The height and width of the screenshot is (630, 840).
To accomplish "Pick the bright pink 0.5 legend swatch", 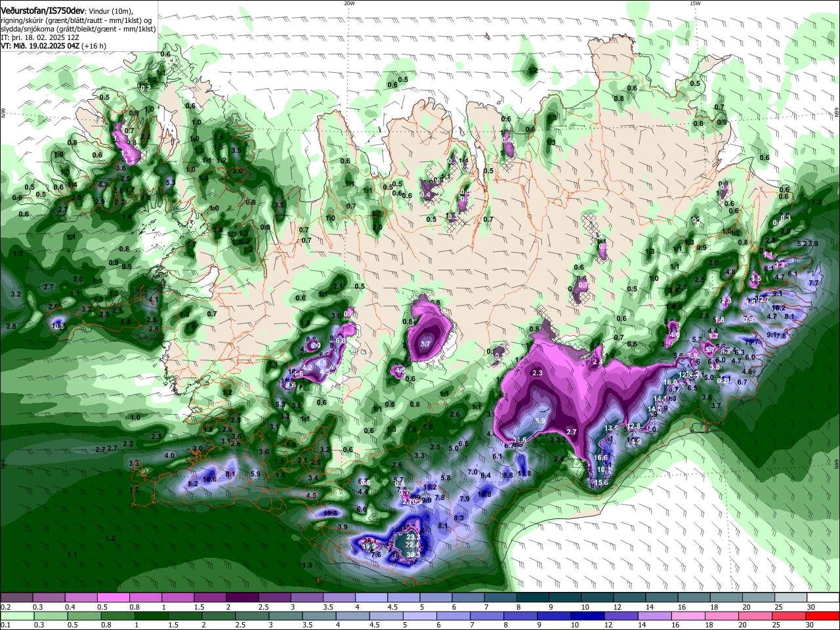I will pyautogui.click(x=113, y=597).
